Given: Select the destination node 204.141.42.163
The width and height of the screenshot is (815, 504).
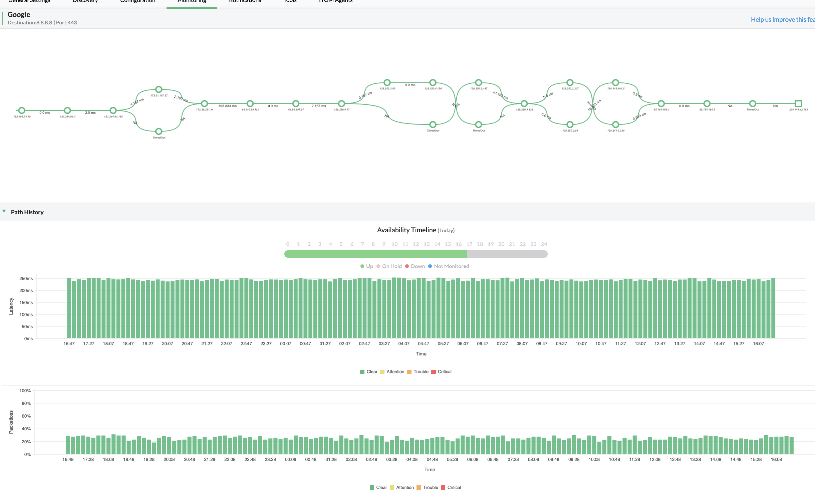Looking at the screenshot, I should point(798,104).
